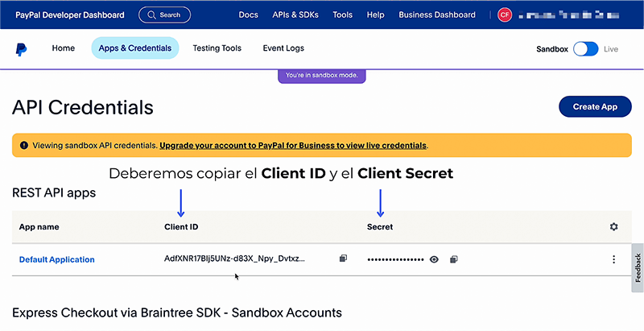Select the AdfXNR17BIj5UNz-d83X client ID text
644x331 pixels.
pos(234,259)
